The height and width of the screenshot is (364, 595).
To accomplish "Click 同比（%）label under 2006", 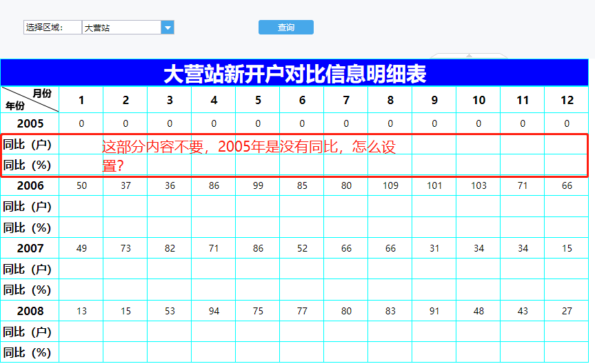I will (28, 228).
